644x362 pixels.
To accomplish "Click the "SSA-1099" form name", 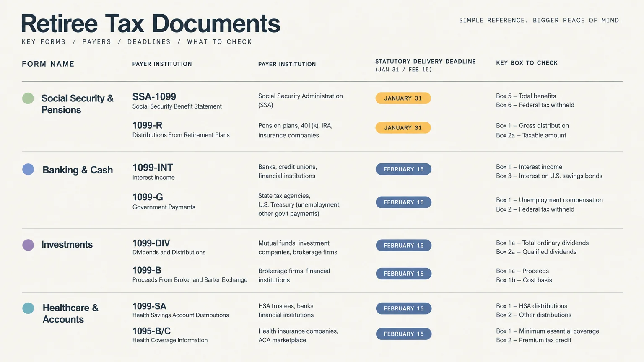I will click(154, 97).
